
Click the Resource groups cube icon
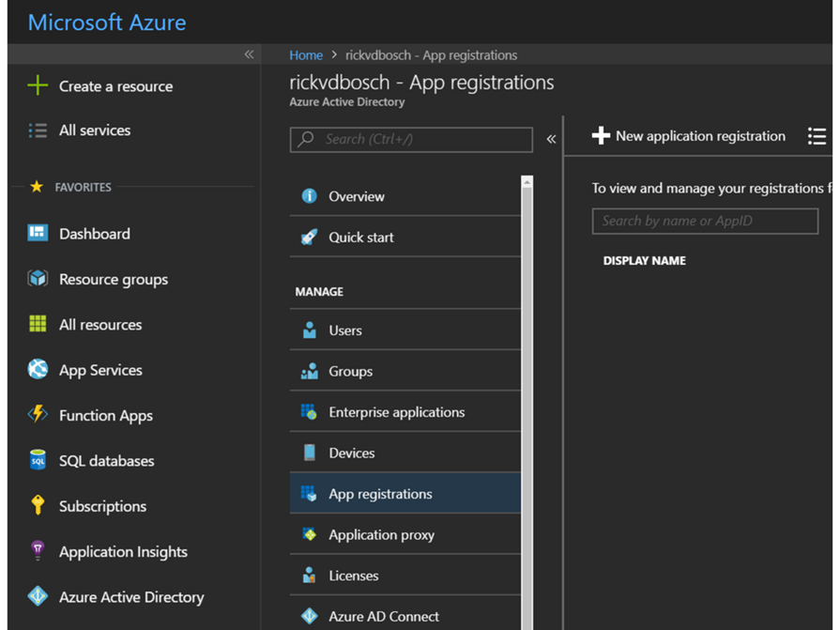[38, 279]
